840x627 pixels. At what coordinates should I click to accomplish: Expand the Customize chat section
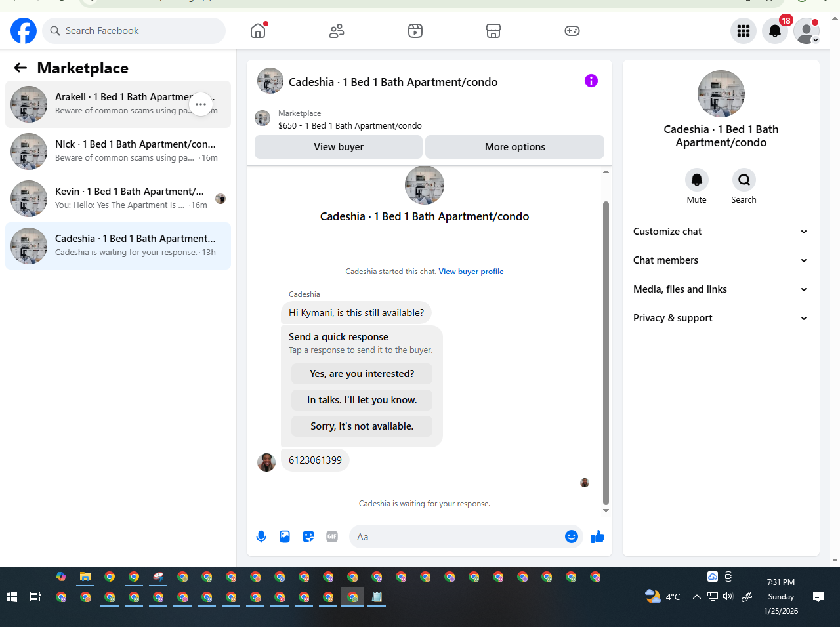click(721, 232)
